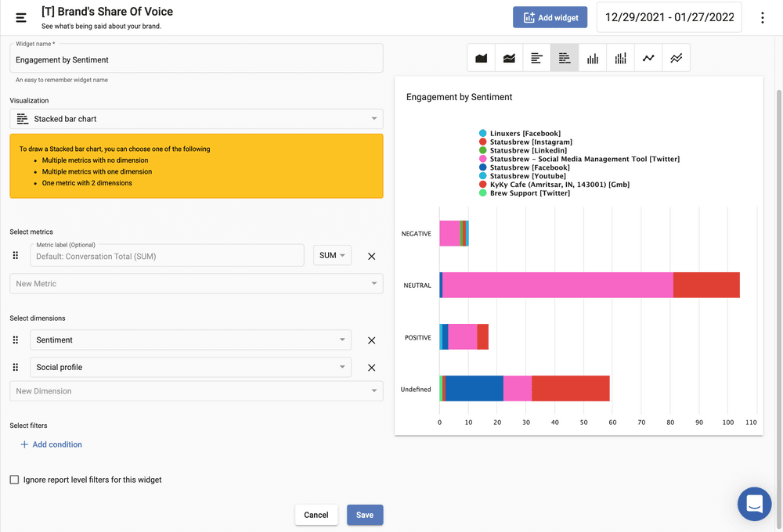Select the stacked area chart icon
This screenshot has height=532, width=783.
coord(509,58)
